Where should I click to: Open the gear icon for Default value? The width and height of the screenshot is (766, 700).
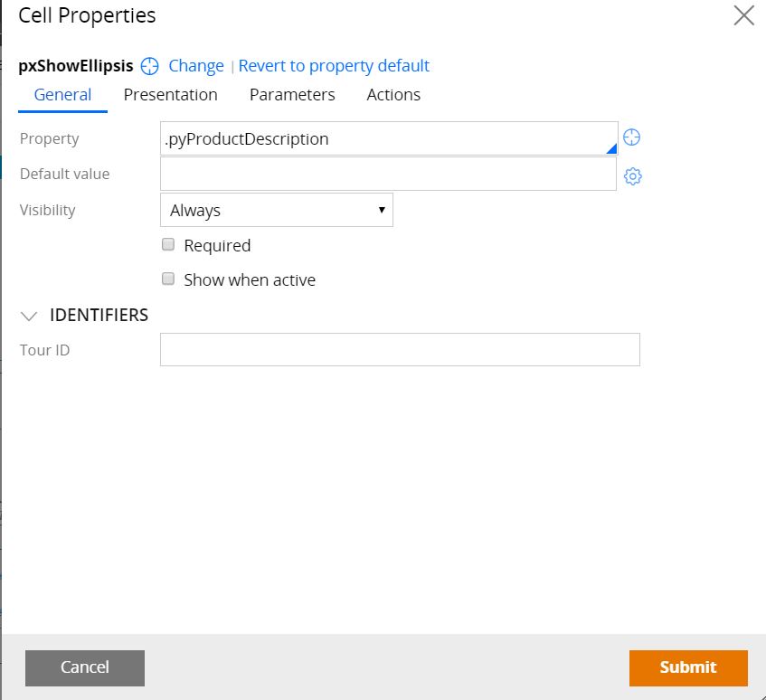pyautogui.click(x=633, y=175)
